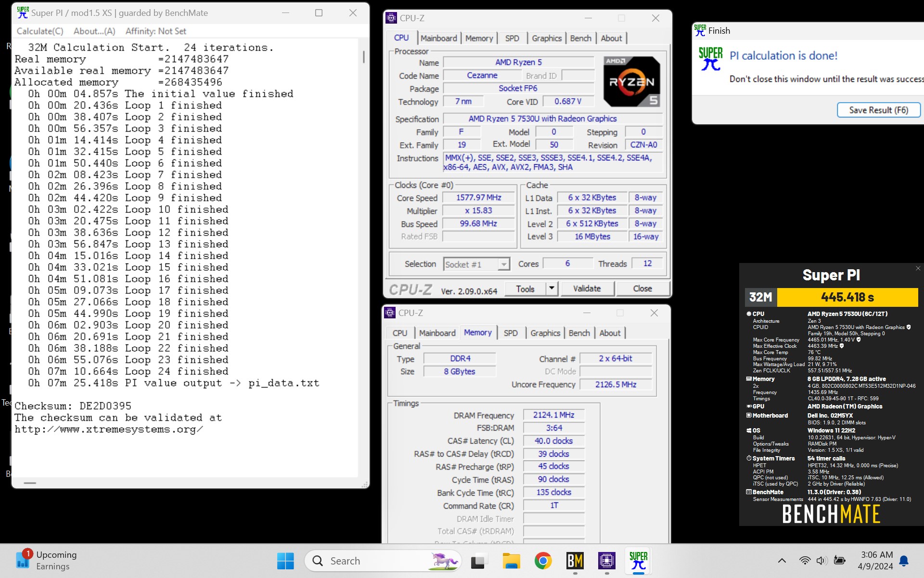Click the Uncore Frequency 2126.5 MHz value
924x578 pixels.
pos(616,384)
